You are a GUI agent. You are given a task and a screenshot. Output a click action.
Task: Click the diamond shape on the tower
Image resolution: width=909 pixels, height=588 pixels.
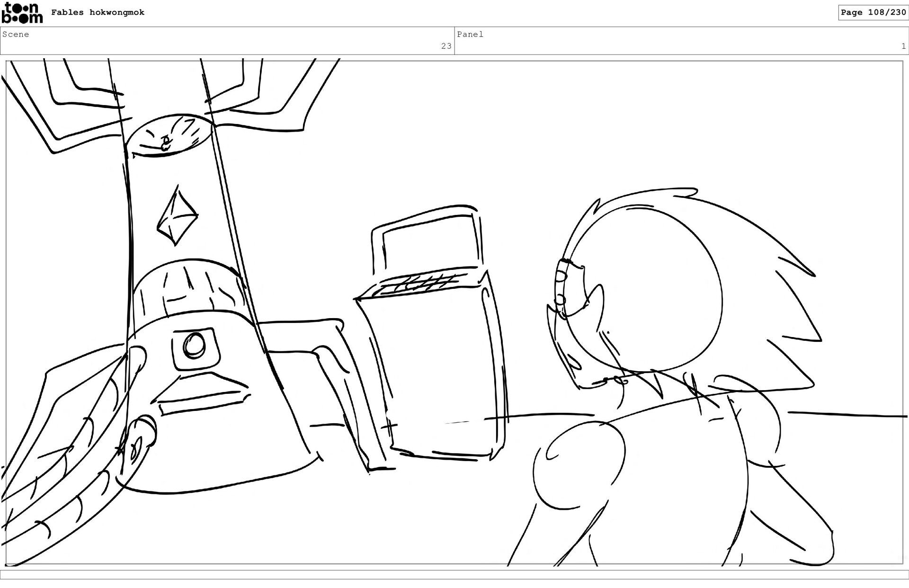pos(177,215)
